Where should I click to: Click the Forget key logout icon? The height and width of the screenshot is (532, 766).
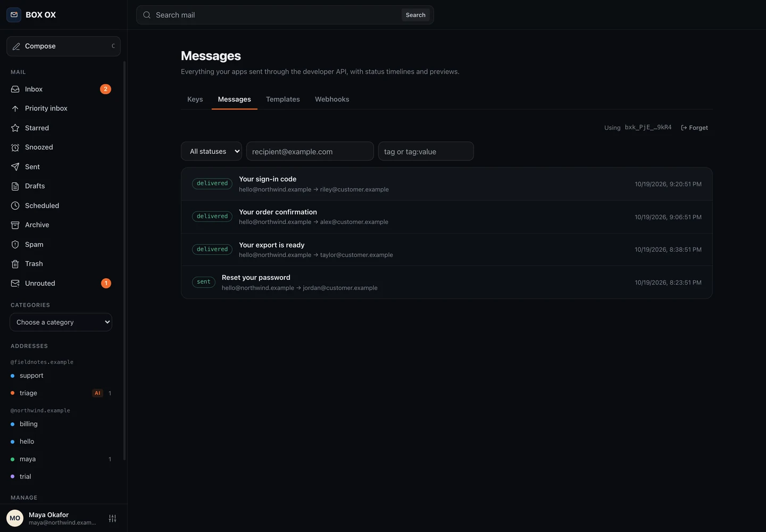(x=684, y=128)
